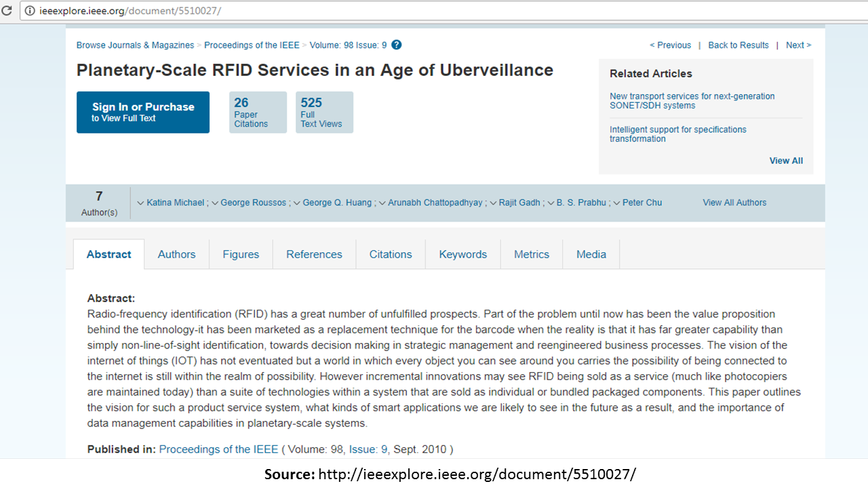Open Intelligent support for specifications article
Screen dimensions: 868x488
[678, 134]
